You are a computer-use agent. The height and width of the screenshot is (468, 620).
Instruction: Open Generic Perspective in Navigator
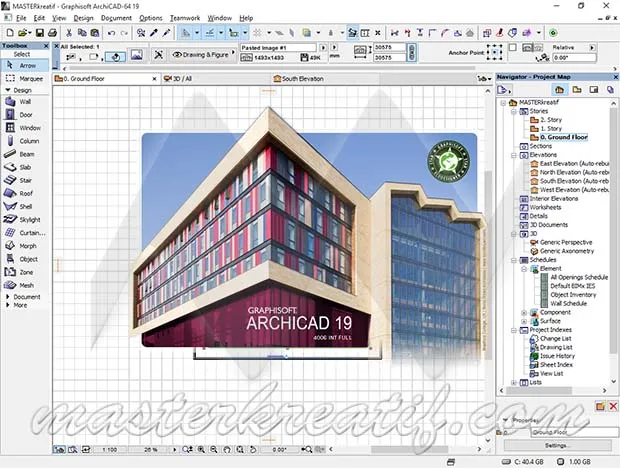click(x=566, y=242)
